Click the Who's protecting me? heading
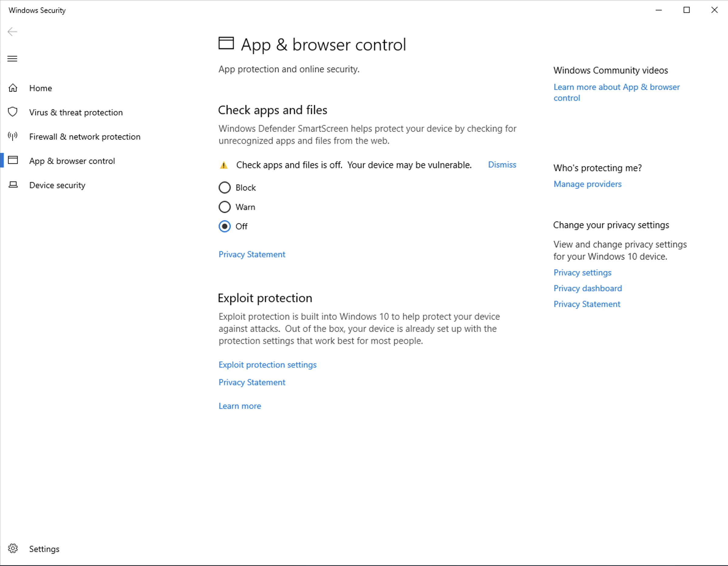The height and width of the screenshot is (566, 728). pyautogui.click(x=598, y=168)
